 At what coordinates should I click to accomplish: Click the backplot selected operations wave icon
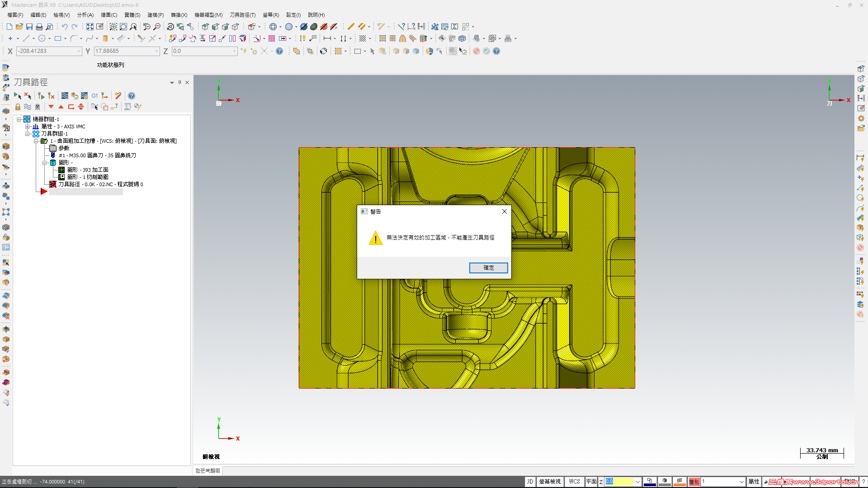[x=65, y=96]
